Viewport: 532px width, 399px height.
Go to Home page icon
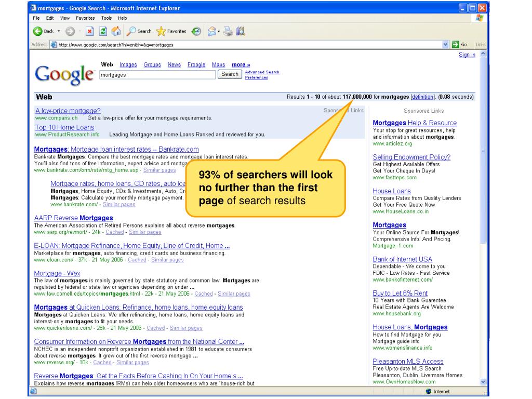(116, 31)
